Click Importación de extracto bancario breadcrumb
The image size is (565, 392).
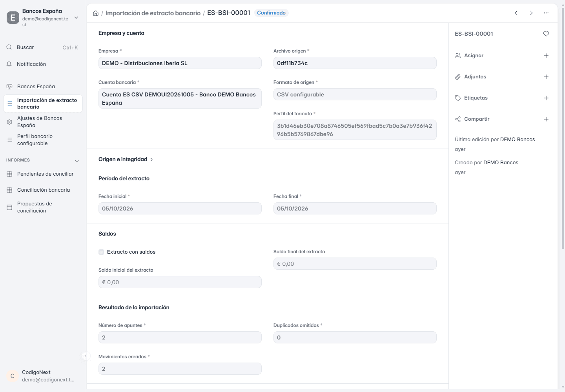(x=153, y=13)
